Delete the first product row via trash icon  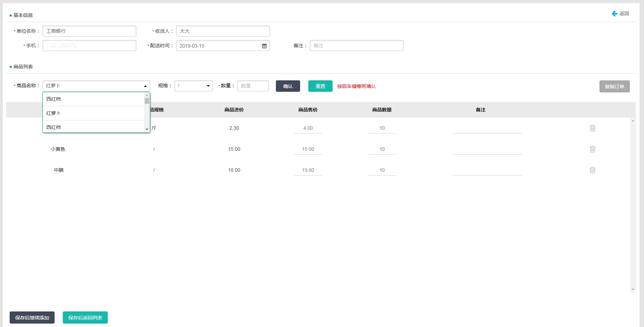coord(592,128)
